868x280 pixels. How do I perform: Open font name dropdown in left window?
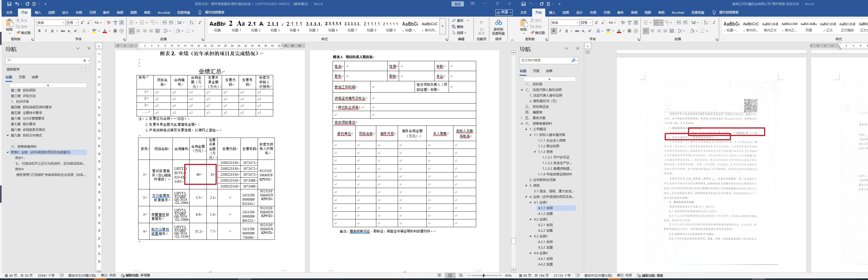(x=63, y=23)
